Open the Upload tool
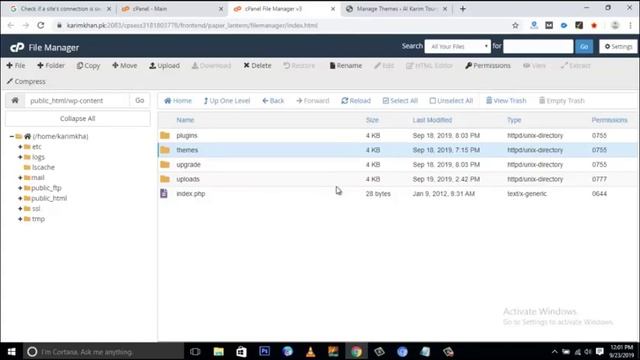This screenshot has height=360, width=640. [x=164, y=65]
